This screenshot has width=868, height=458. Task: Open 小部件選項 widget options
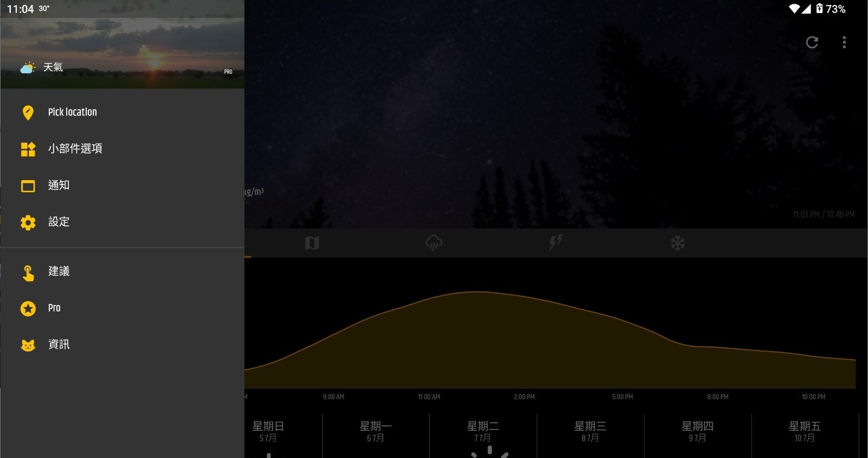(122, 149)
